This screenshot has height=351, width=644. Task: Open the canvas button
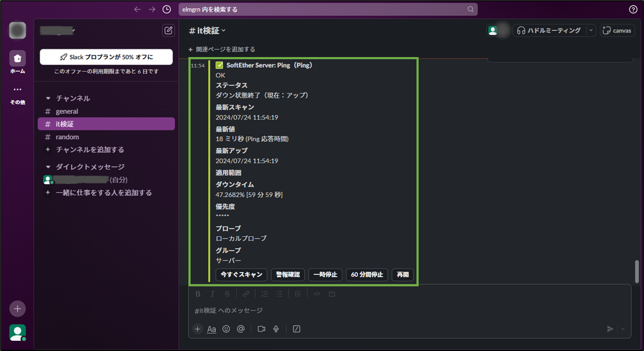point(617,30)
